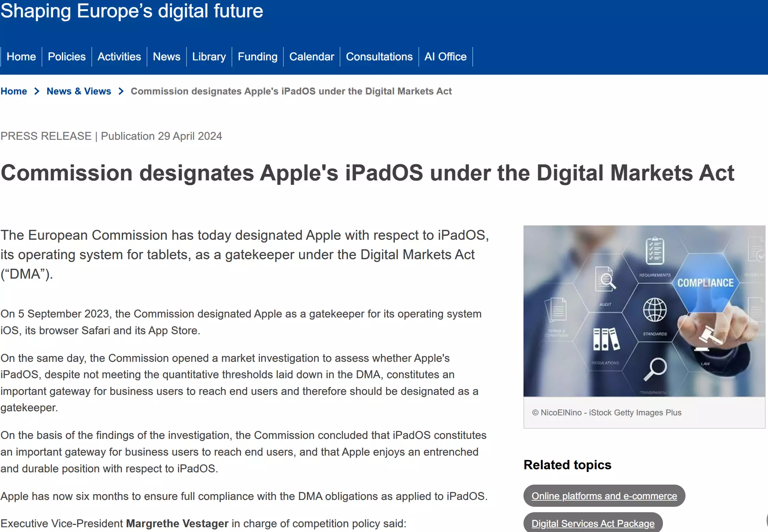Click the intro paragraph about gatekeeper designation
768x532 pixels.
point(245,254)
